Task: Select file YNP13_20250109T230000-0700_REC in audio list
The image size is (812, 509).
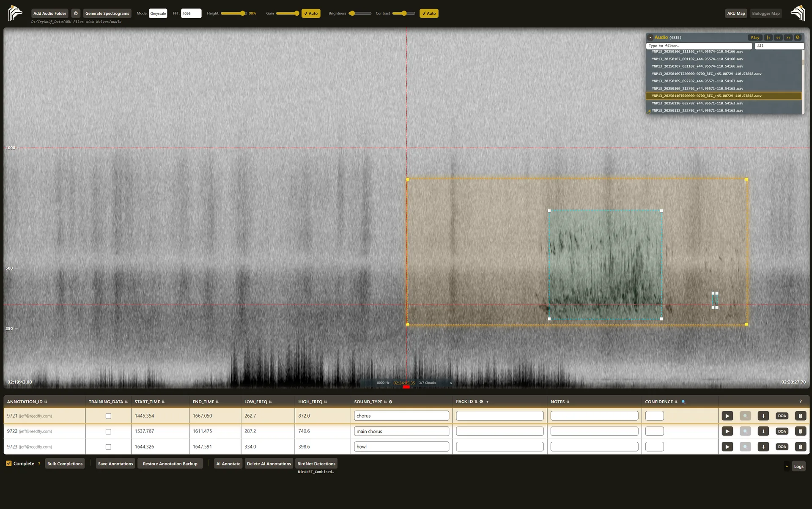Action: (723, 74)
